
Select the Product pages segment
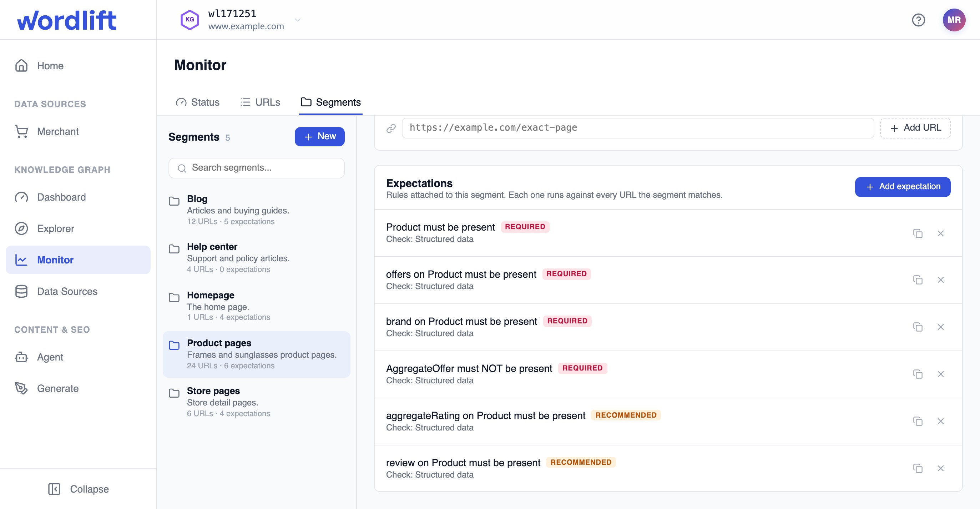click(x=256, y=354)
